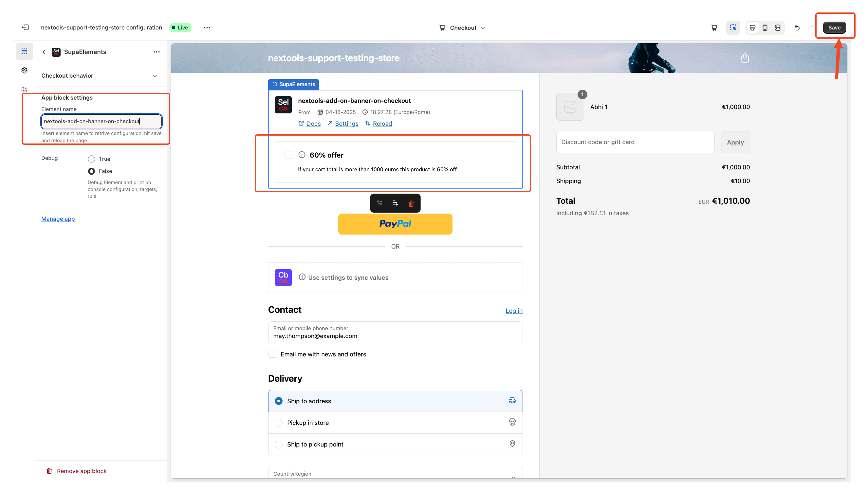Open the Apps sidebar icon

[25, 89]
